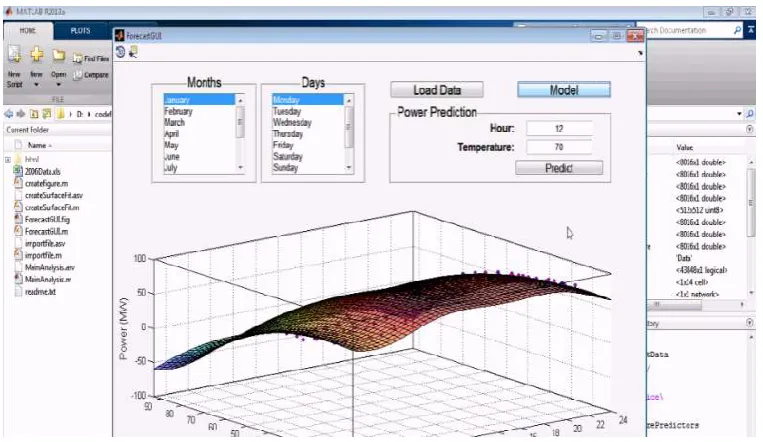Screen dimensions: 763x442
Task: Click the Data Cursor tool in ForecastGUI
Action: 133,52
